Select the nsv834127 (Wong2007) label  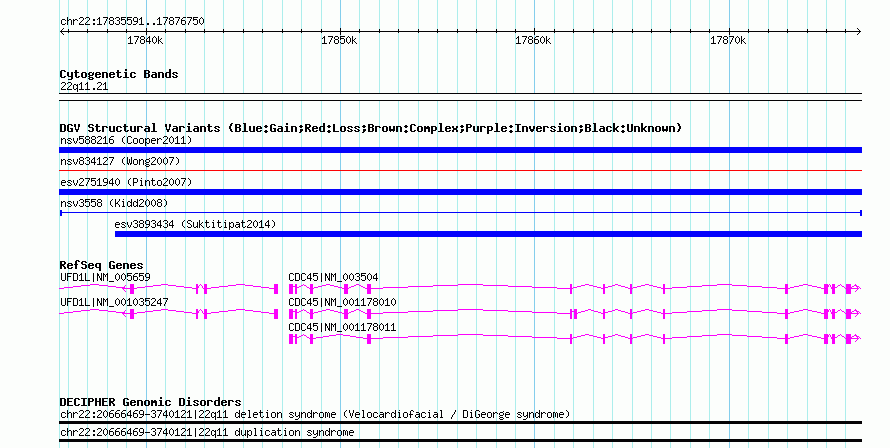click(x=120, y=161)
